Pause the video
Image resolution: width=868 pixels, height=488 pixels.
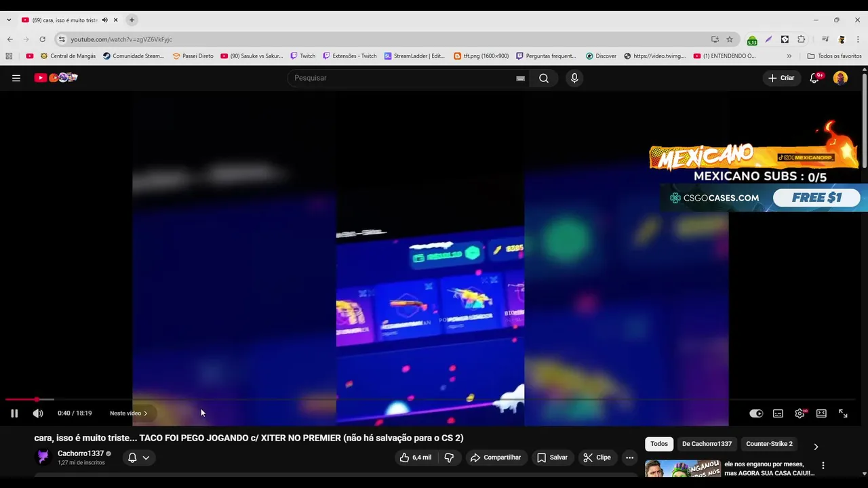click(14, 413)
